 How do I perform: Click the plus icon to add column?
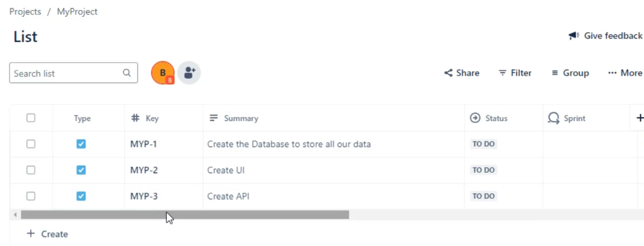(x=639, y=118)
